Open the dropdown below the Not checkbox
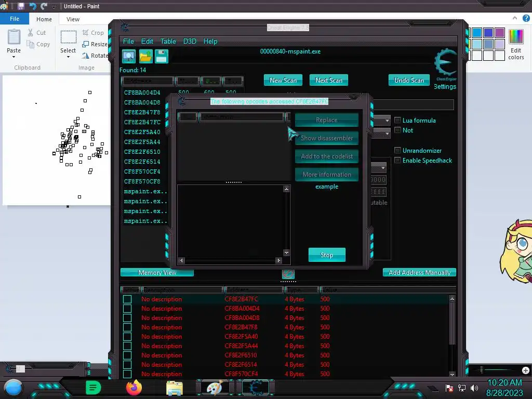This screenshot has width=532, height=399. (x=387, y=134)
